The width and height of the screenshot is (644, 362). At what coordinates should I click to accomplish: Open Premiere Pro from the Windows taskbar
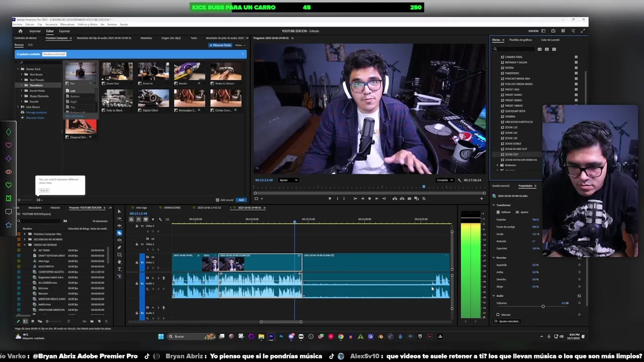coord(271,336)
